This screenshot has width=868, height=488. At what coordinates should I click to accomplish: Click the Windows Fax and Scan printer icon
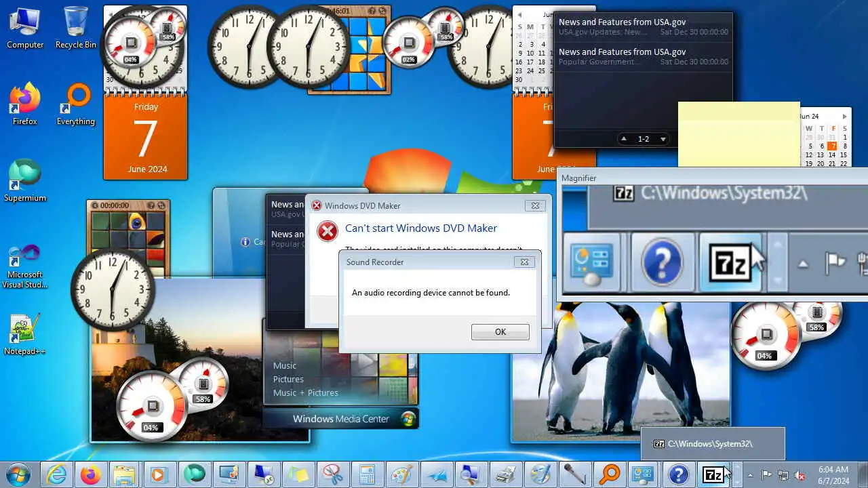[x=506, y=475]
